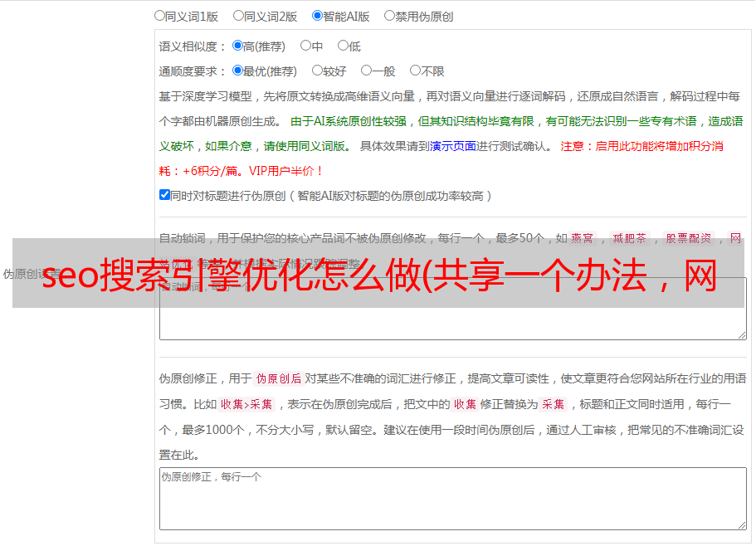Grab the resize handle of 伪原创修正 textarea
The image size is (756, 546).
point(742,525)
